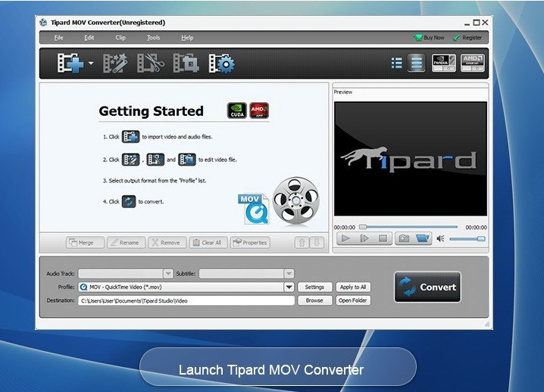Viewport: 544px width, 392px height.
Task: Click the Tipard app icon in title bar
Action: click(x=43, y=23)
